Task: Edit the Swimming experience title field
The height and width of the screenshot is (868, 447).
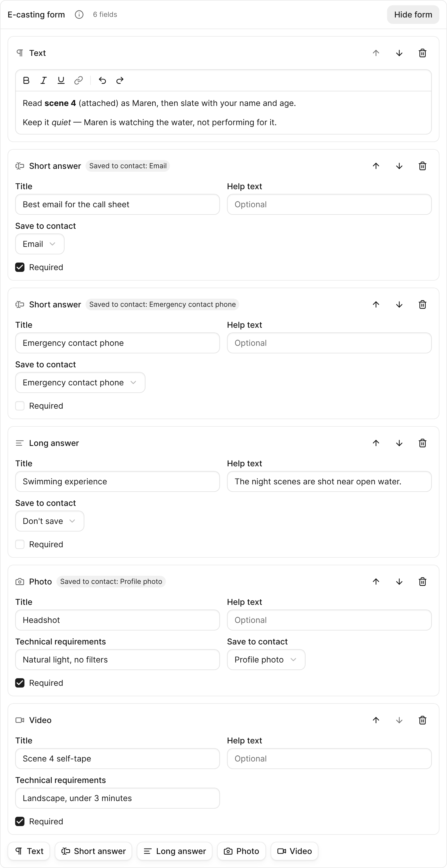Action: pyautogui.click(x=118, y=481)
